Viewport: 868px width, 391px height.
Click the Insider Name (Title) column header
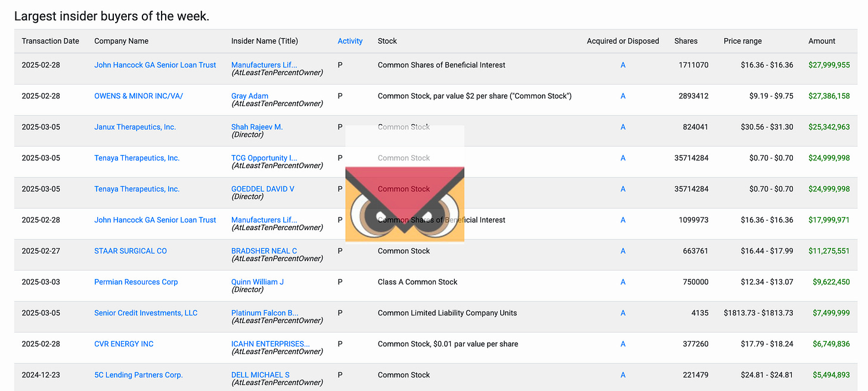coord(265,41)
